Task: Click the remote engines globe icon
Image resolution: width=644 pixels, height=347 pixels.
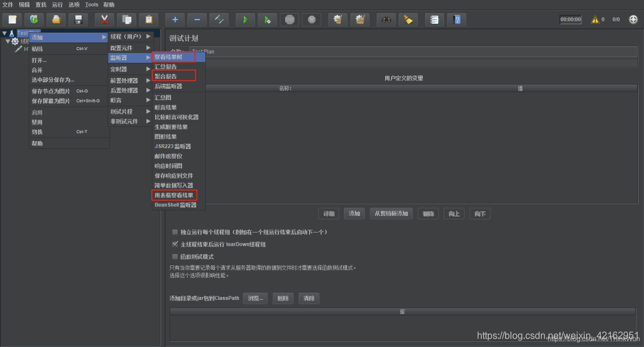Action: (633, 19)
